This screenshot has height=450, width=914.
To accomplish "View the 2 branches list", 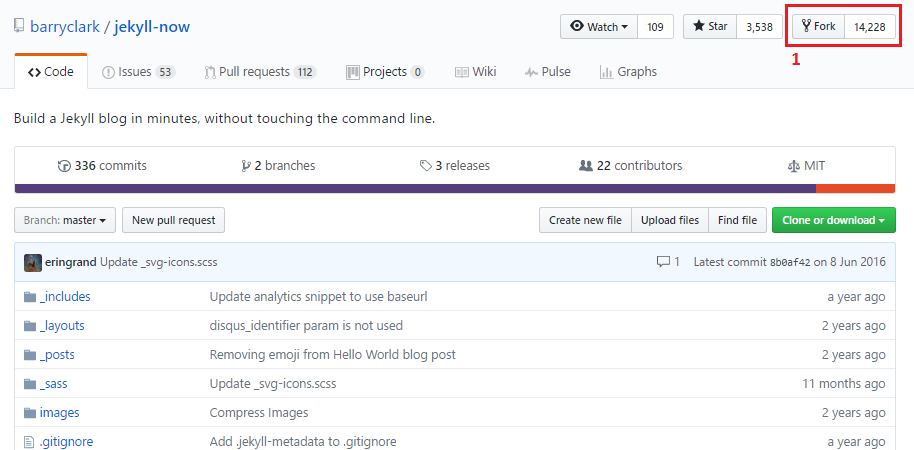I will click(x=278, y=166).
